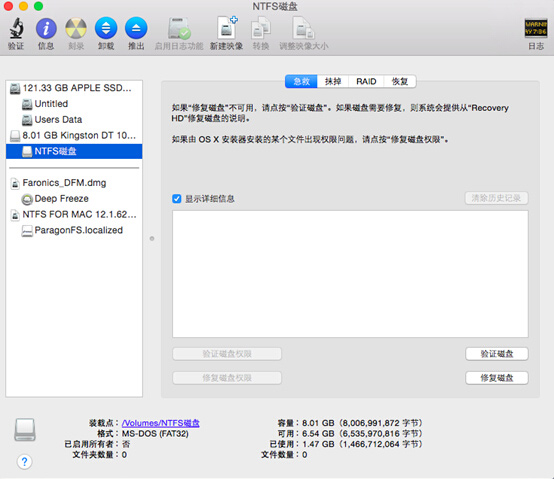
Task: Click inside the details log area
Action: pyautogui.click(x=350, y=274)
